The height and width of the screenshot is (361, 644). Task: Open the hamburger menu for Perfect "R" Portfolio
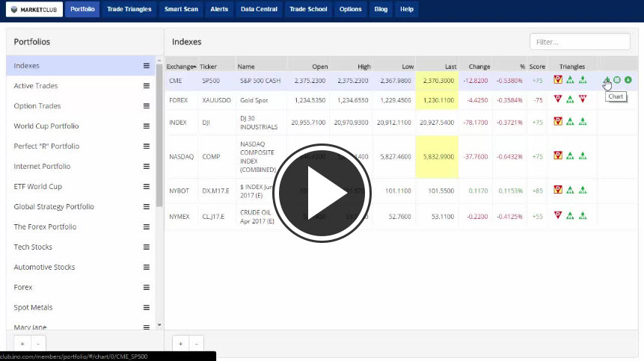146,146
